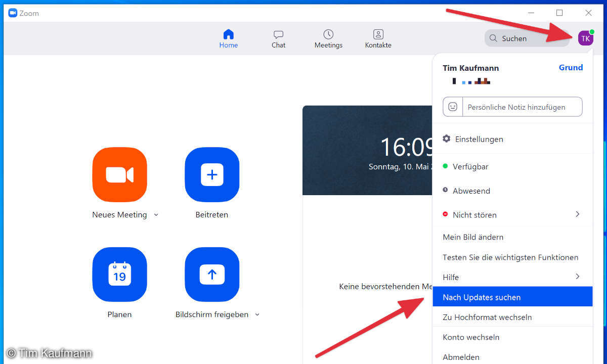The width and height of the screenshot is (607, 364).
Task: Click the Beitreten label
Action: (x=212, y=215)
